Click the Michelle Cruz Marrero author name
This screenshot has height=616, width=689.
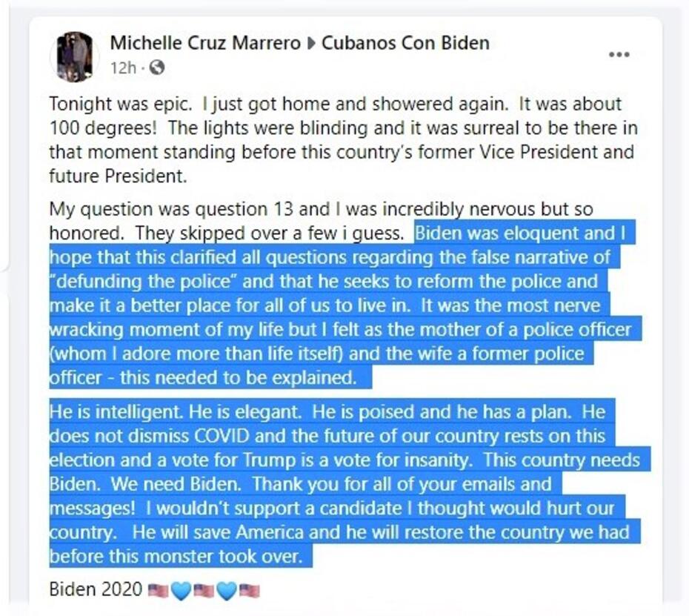coord(205,43)
